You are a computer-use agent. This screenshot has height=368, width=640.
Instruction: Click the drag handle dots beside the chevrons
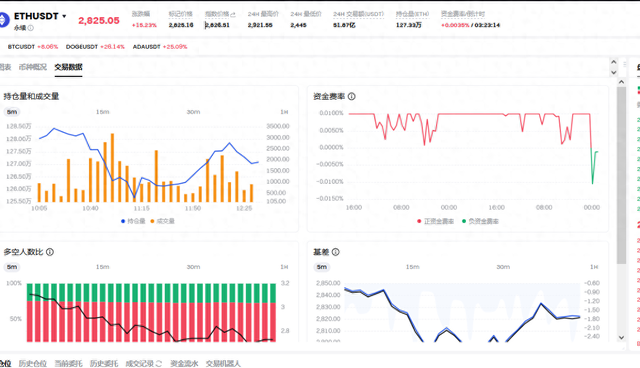[624, 64]
